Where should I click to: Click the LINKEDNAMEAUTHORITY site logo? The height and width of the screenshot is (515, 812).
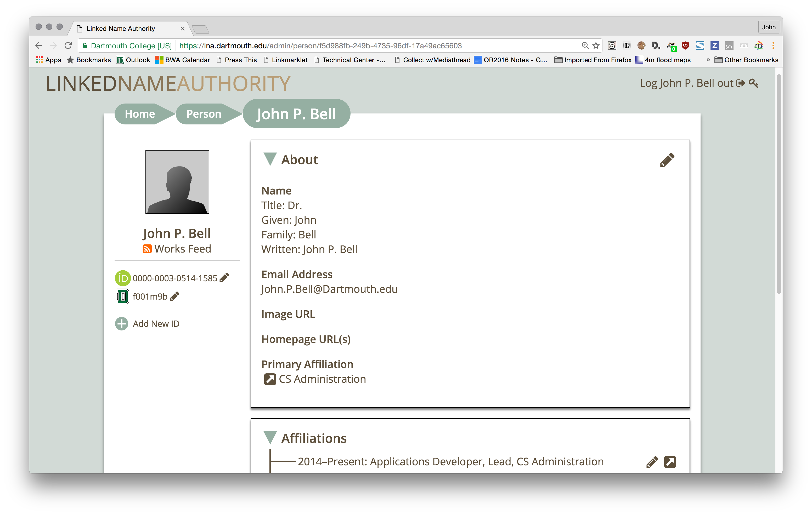(168, 84)
